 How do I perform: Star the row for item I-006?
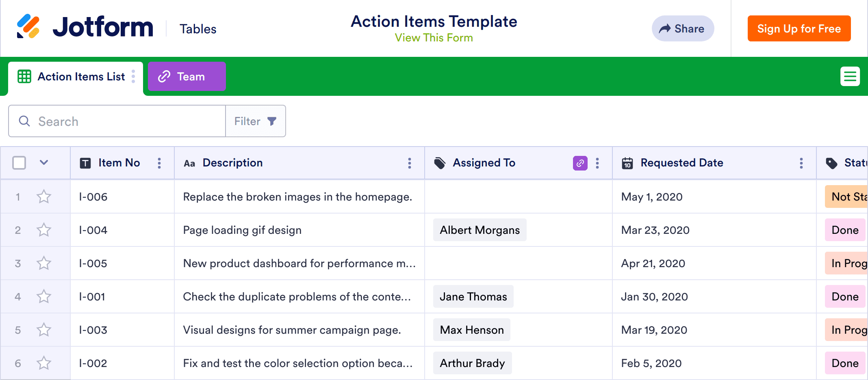point(44,197)
